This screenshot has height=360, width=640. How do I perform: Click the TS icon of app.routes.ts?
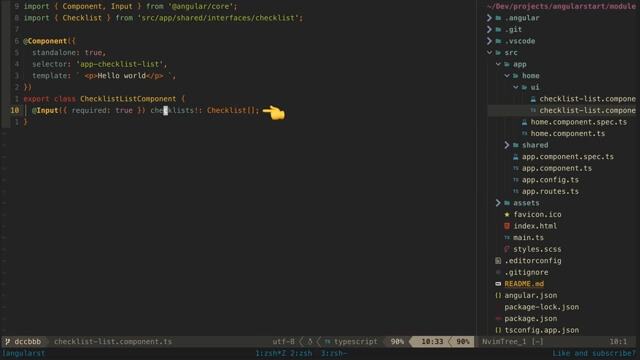click(516, 191)
